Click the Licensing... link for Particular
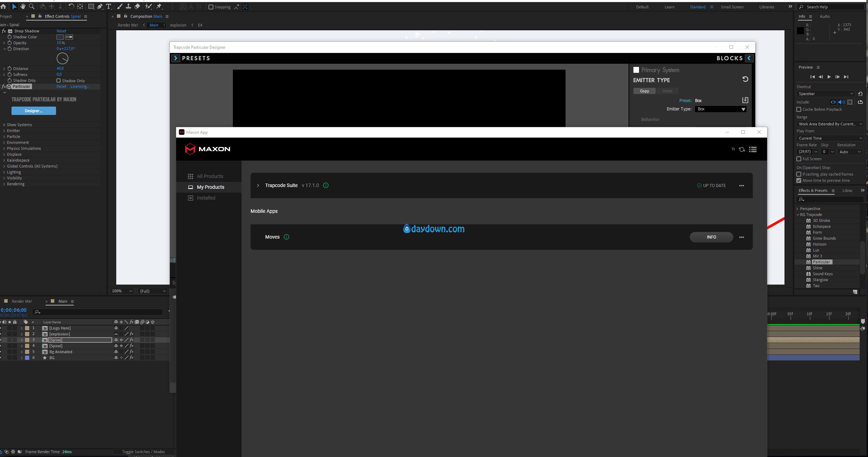Image resolution: width=868 pixels, height=457 pixels. (x=79, y=86)
